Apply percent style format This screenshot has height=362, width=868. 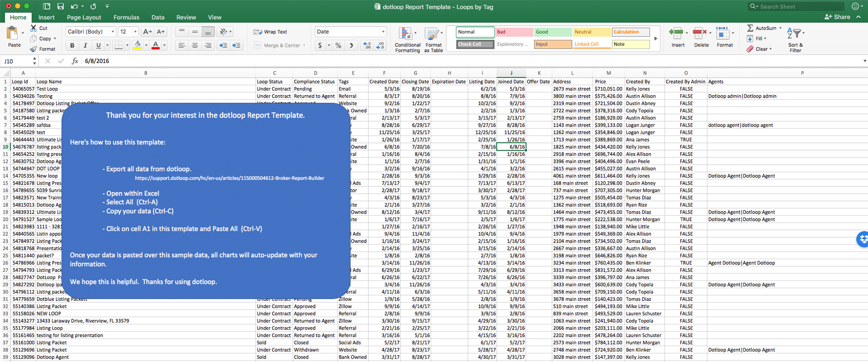(338, 45)
